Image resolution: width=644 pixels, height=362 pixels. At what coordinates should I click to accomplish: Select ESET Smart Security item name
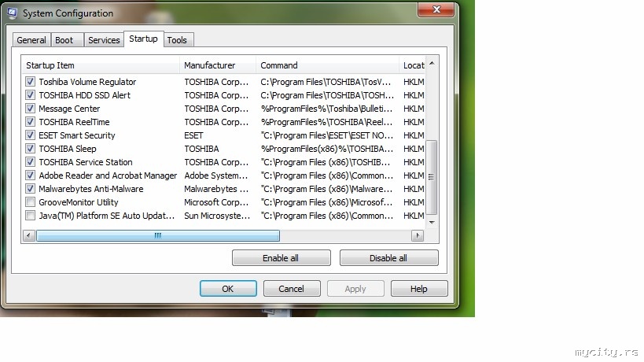pyautogui.click(x=77, y=135)
